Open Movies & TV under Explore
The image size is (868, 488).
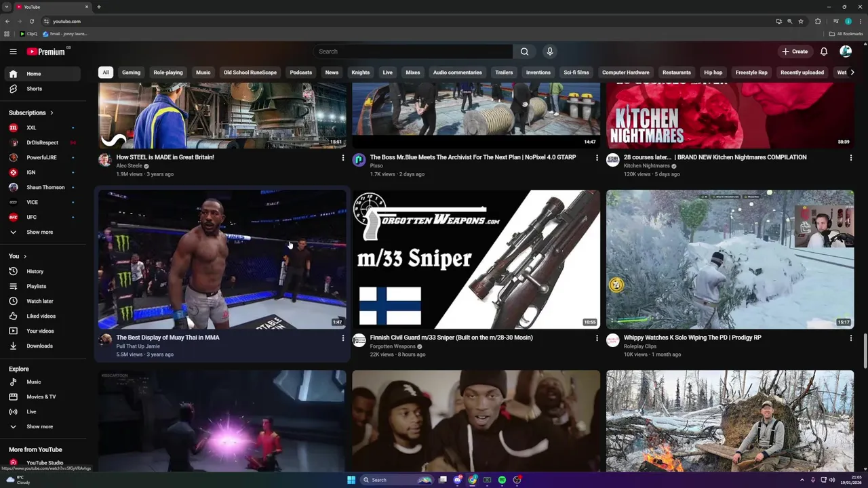[42, 396]
